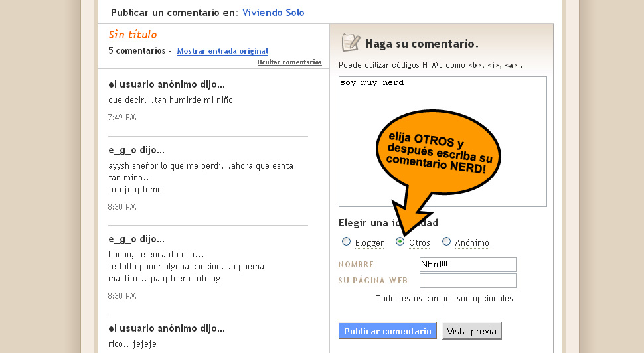
Task: Click the Otros label text
Action: click(420, 243)
